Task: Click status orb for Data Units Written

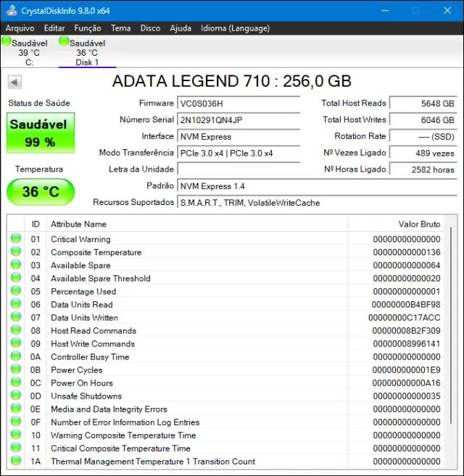Action: pos(16,317)
